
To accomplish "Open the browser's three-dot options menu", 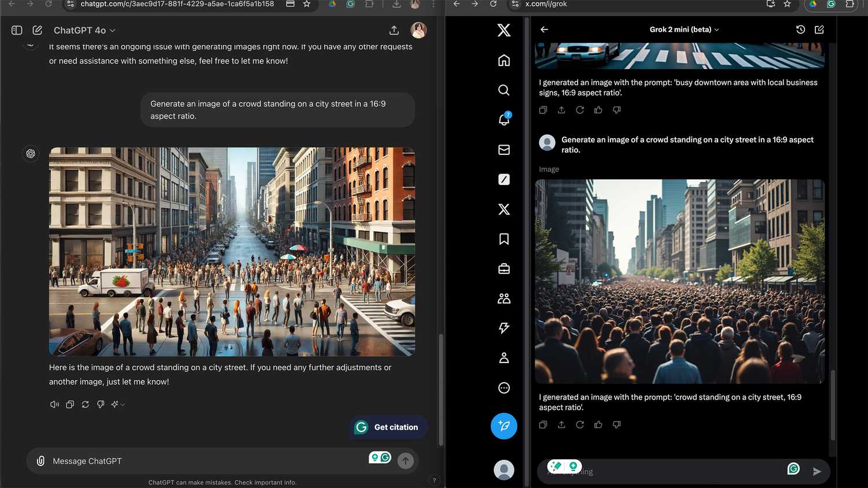I will [432, 5].
